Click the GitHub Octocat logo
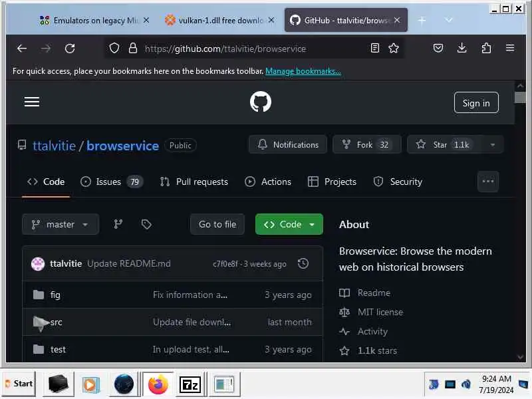The width and height of the screenshot is (532, 399). (x=261, y=102)
